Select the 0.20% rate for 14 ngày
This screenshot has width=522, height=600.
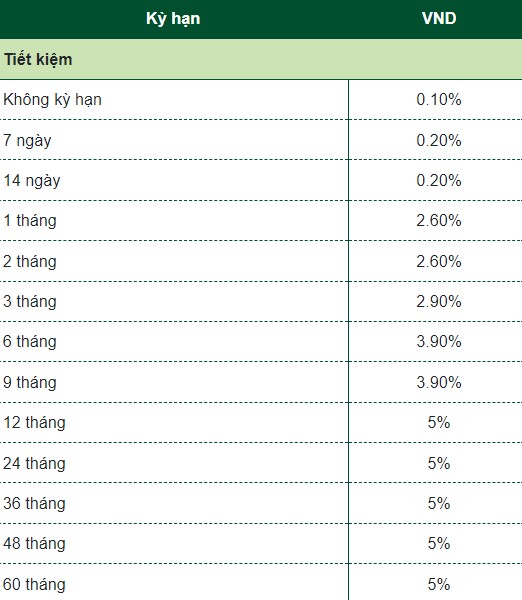point(439,180)
